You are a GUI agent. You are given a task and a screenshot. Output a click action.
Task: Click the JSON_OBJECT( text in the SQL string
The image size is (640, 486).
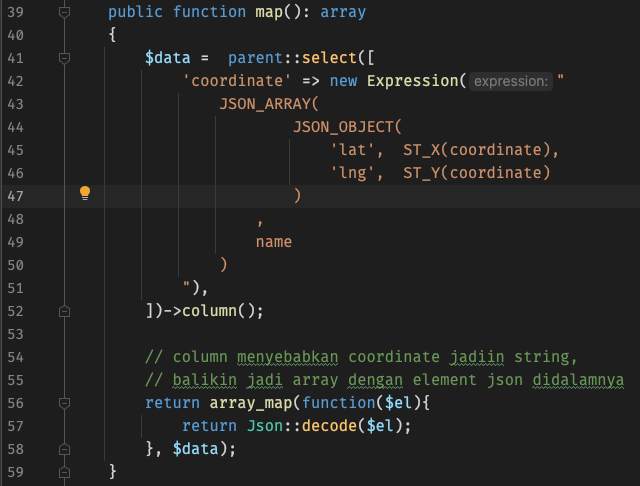(x=346, y=127)
